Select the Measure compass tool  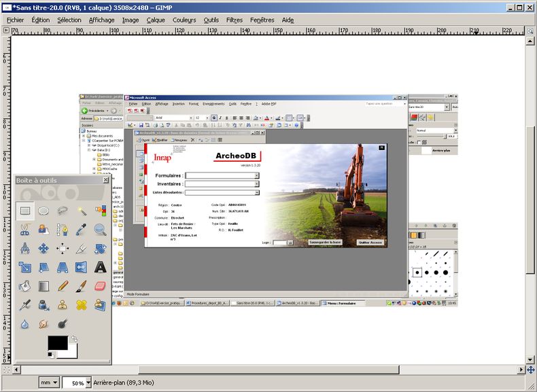pos(25,249)
